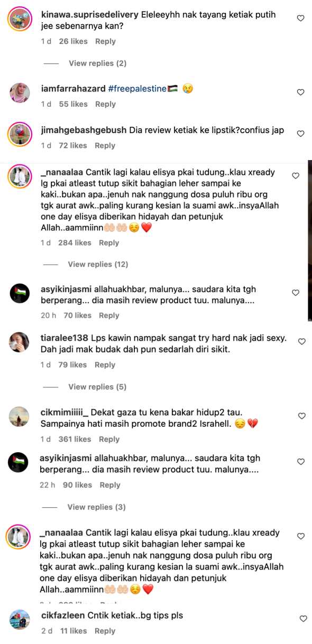This screenshot has height=644, width=312.
Task: Reply to asyikinjasmi's 20 h comment
Action: pyautogui.click(x=109, y=315)
